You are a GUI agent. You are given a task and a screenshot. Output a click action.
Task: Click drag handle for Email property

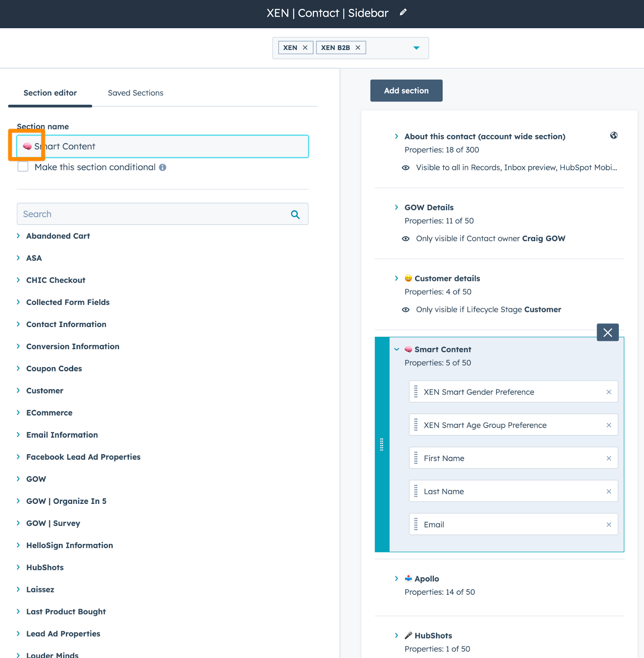point(416,524)
